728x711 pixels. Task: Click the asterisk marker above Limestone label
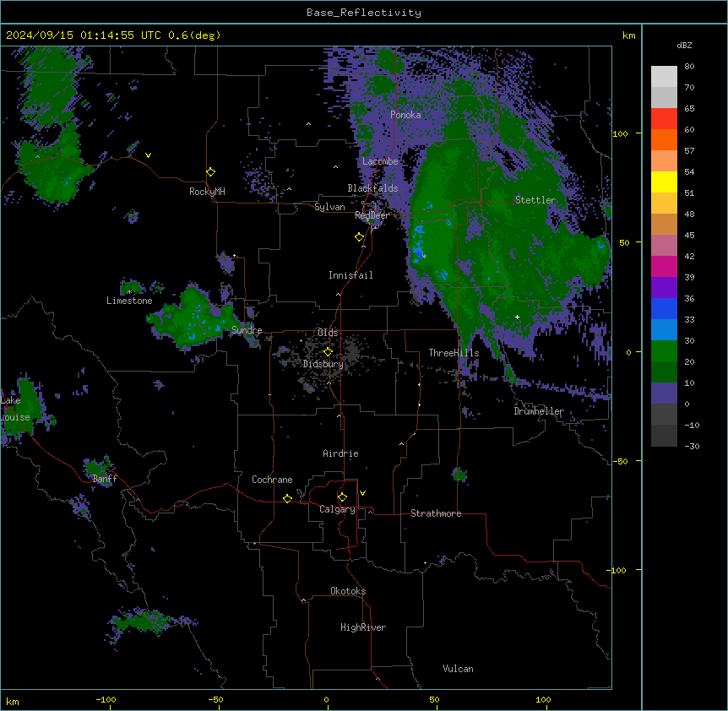(x=129, y=292)
